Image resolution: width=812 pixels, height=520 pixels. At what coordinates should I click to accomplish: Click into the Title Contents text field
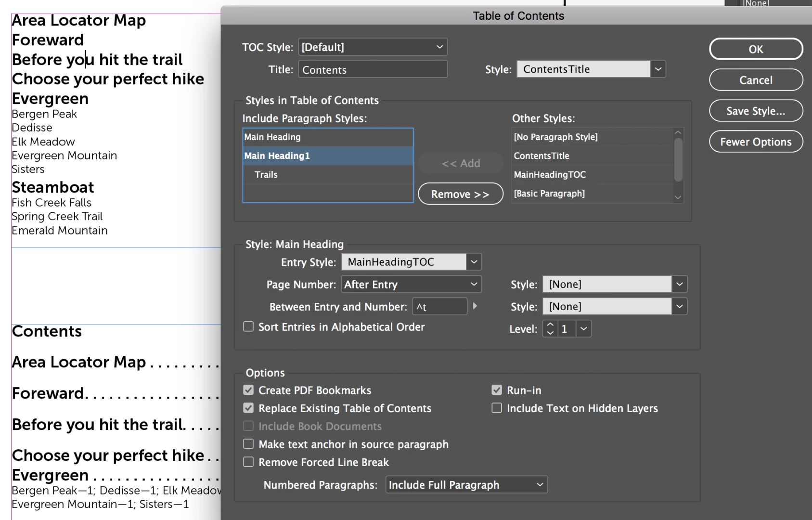pos(373,69)
